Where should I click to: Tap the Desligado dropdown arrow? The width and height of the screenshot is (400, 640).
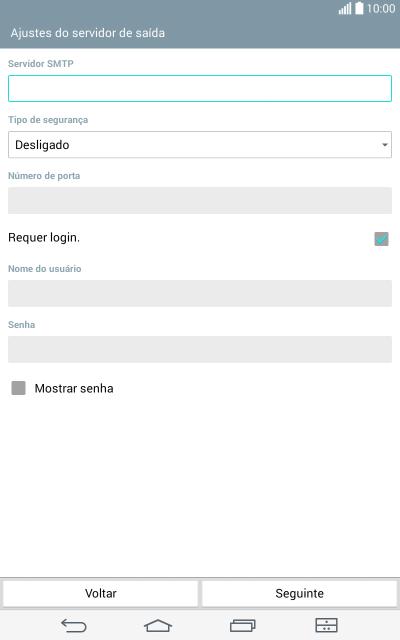pos(384,145)
